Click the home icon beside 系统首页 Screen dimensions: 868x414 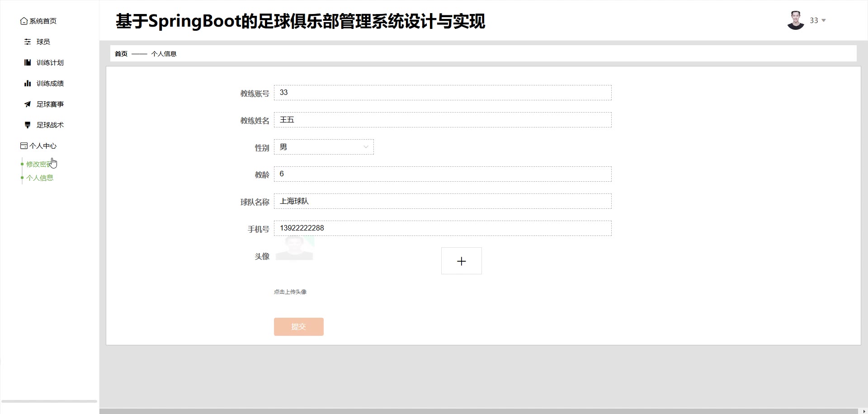coord(24,21)
